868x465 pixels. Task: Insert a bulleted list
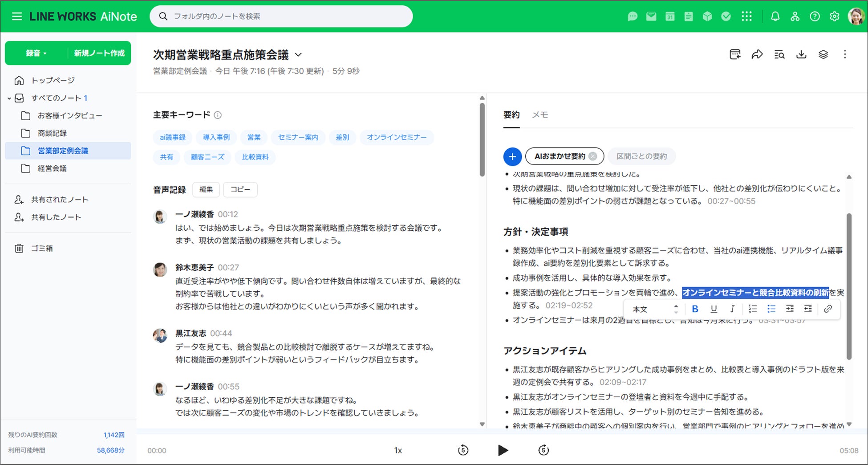(771, 309)
